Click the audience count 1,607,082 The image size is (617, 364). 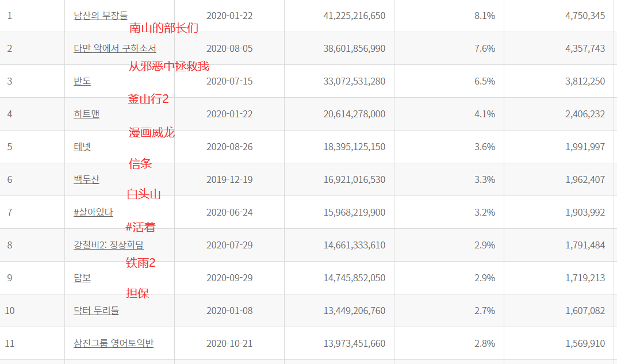click(x=585, y=311)
